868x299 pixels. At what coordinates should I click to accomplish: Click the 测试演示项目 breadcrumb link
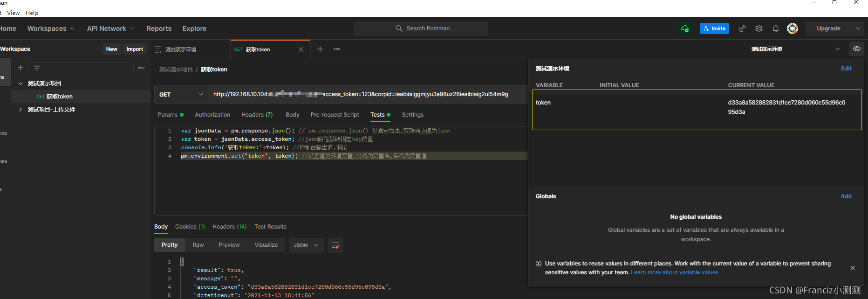tap(176, 70)
